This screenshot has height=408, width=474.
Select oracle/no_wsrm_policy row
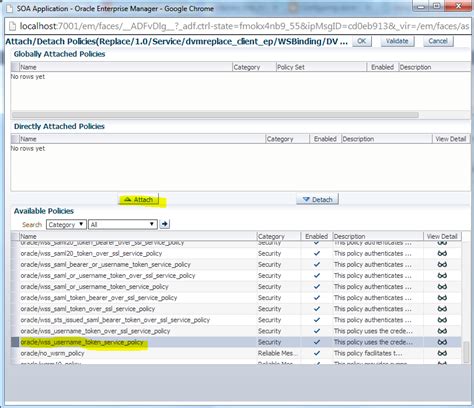(x=236, y=353)
